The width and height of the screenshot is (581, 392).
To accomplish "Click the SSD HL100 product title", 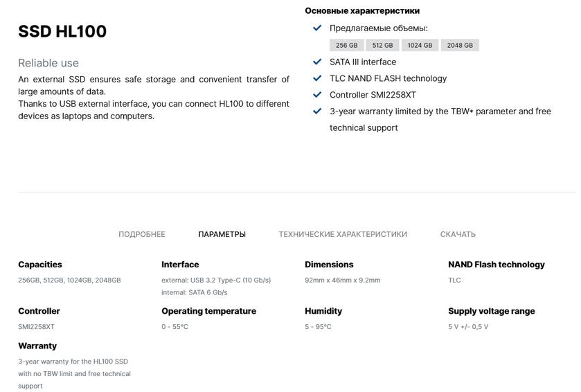I will tap(62, 32).
